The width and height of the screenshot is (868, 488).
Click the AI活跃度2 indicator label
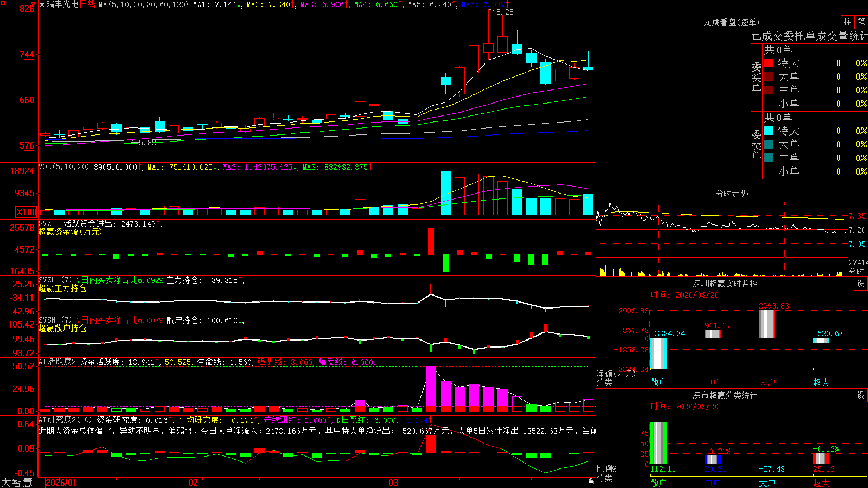[x=58, y=362]
